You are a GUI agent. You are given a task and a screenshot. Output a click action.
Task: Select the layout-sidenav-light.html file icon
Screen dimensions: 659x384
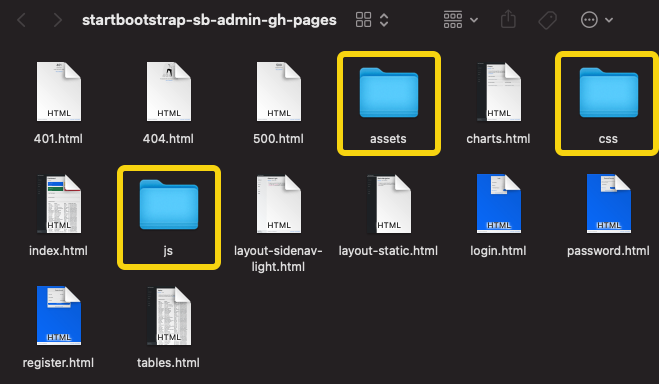[279, 204]
